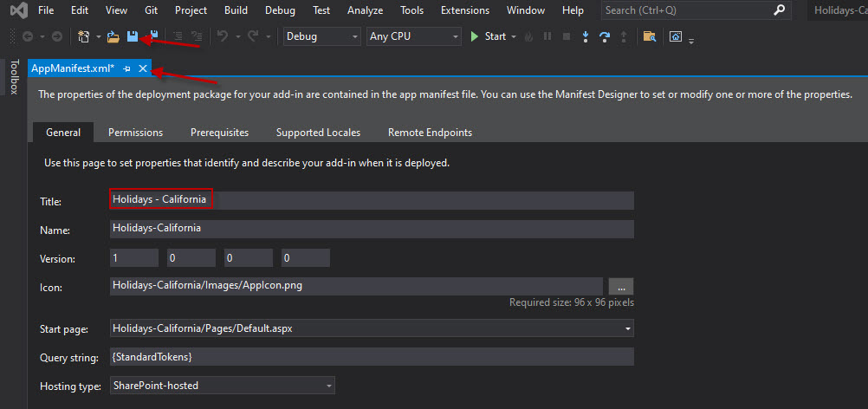Viewport: 868px width, 409px height.
Task: Click the Icon path input field
Action: [356, 287]
